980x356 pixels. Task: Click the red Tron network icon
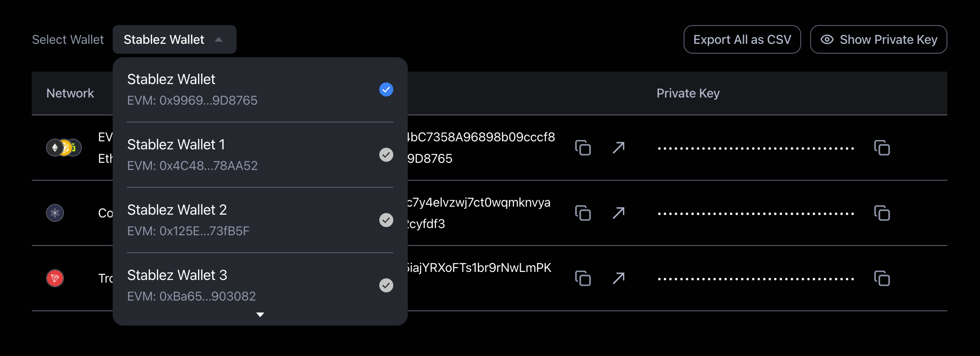pyautogui.click(x=55, y=278)
